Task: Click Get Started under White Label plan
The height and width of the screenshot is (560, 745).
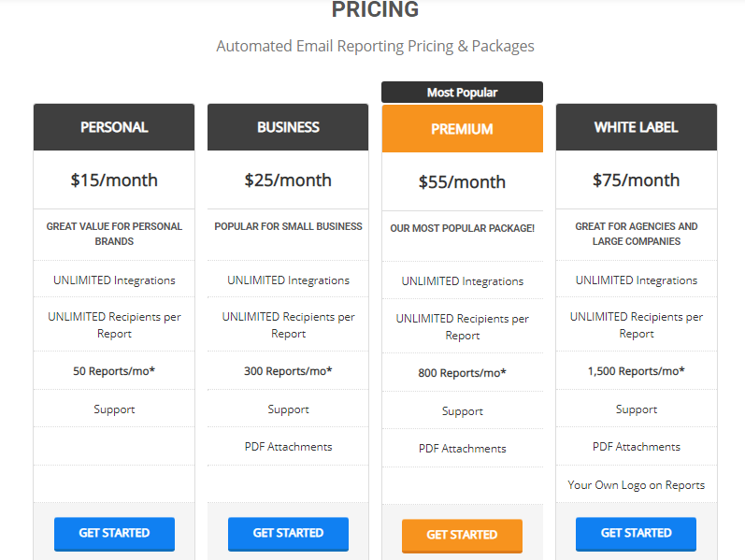Action: pyautogui.click(x=636, y=534)
